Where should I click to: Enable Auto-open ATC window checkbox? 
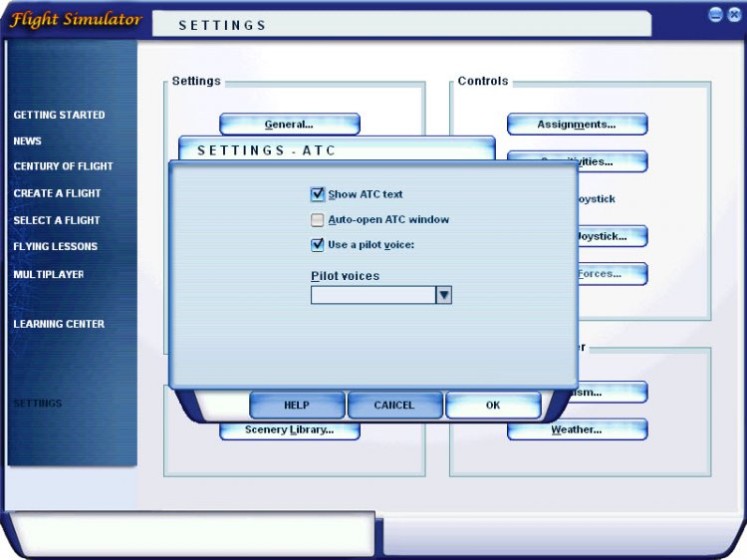coord(318,219)
